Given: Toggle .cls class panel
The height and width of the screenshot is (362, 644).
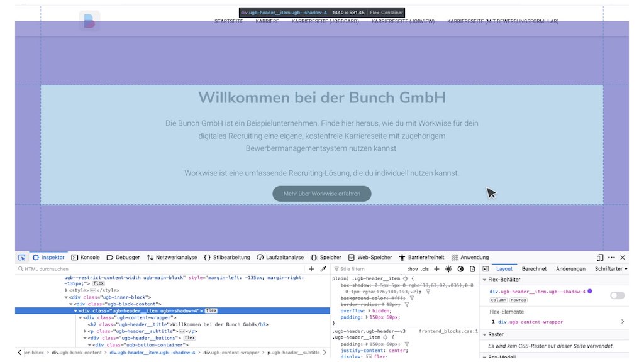Looking at the screenshot, I should point(425,269).
